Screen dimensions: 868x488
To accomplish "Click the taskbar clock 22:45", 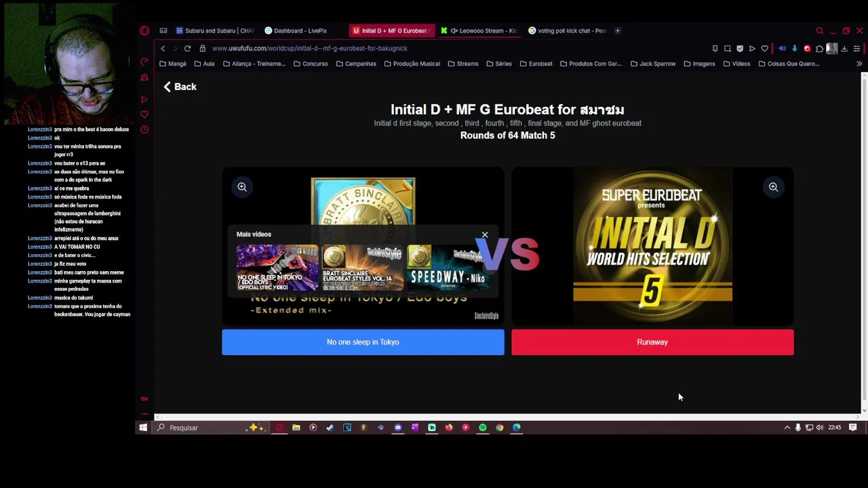I will coord(835,428).
